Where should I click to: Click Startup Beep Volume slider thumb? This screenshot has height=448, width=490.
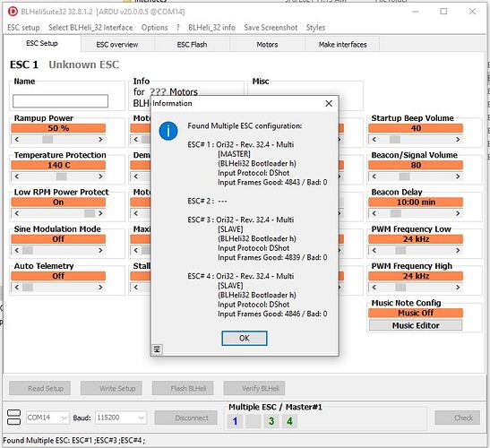click(x=395, y=140)
